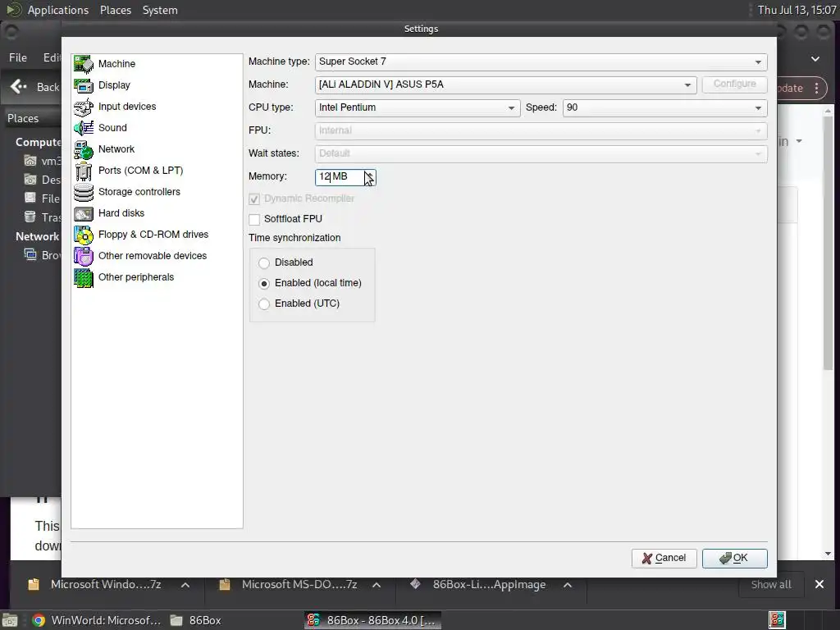
Task: Open menu for 86Box-Li….AppImage download
Action: [x=568, y=585]
